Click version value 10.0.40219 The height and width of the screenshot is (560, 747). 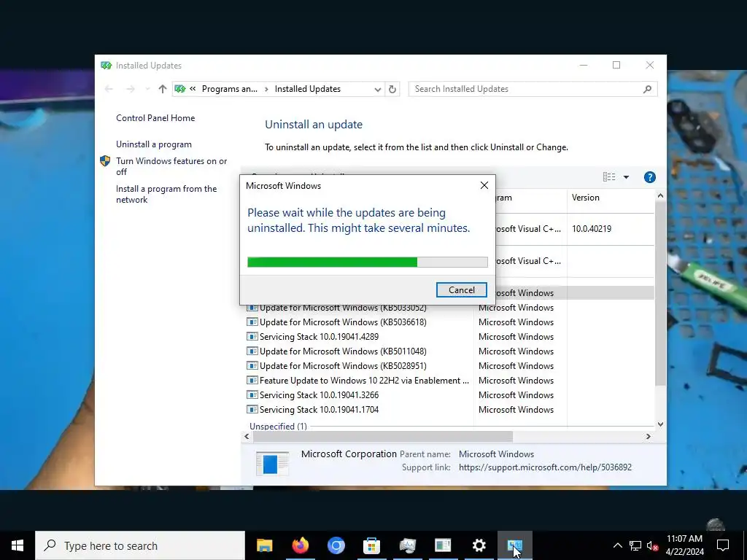tap(591, 228)
